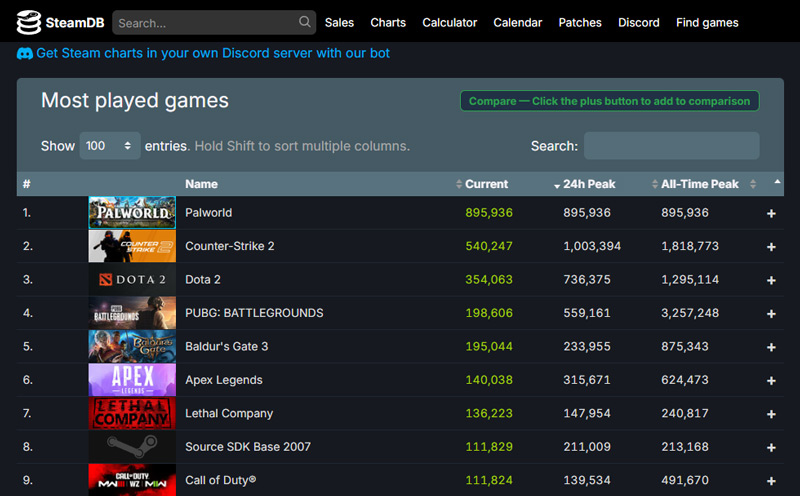Viewport: 800px width, 496px height.
Task: Open the PUBG: BATTLEGROUNDS name link
Action: point(254,313)
